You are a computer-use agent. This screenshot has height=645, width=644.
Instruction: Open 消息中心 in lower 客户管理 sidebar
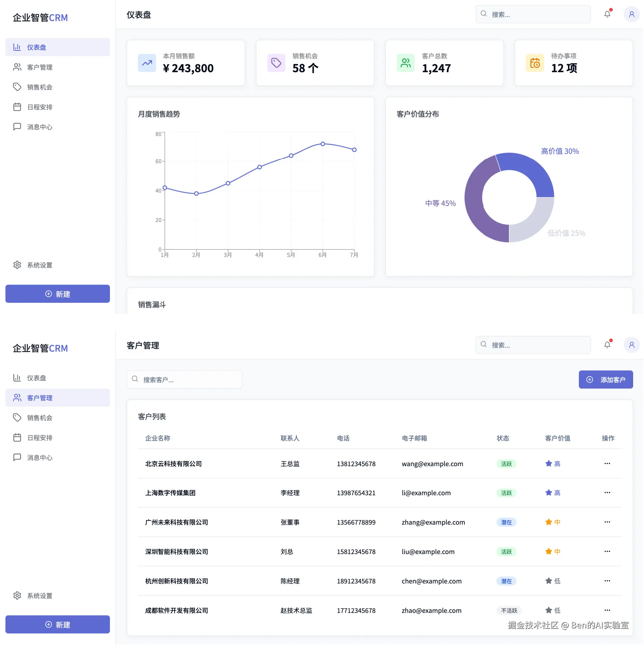click(58, 457)
